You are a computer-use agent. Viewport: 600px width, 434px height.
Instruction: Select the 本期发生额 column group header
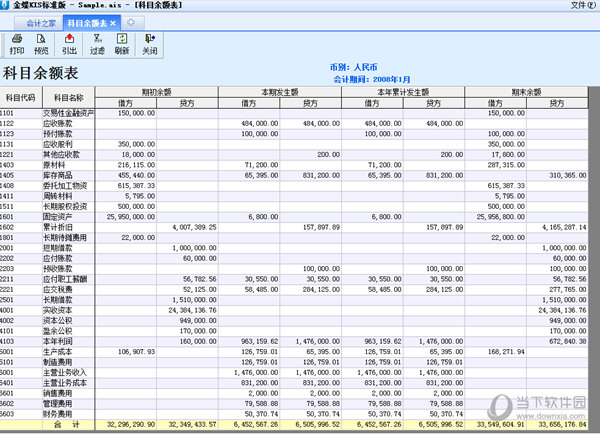pyautogui.click(x=291, y=92)
